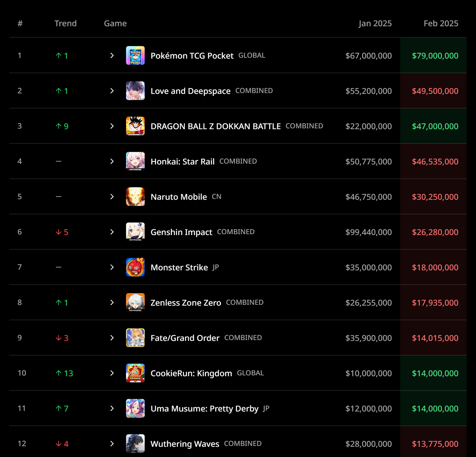476x457 pixels.
Task: Open the Zenless Zone Zero game title
Action: tap(186, 303)
